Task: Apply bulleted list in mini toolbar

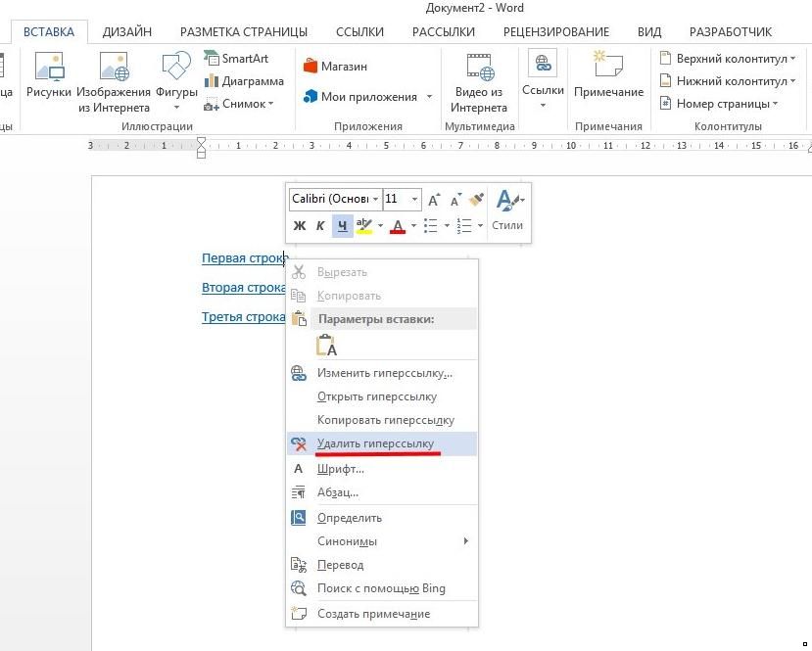Action: [x=431, y=225]
